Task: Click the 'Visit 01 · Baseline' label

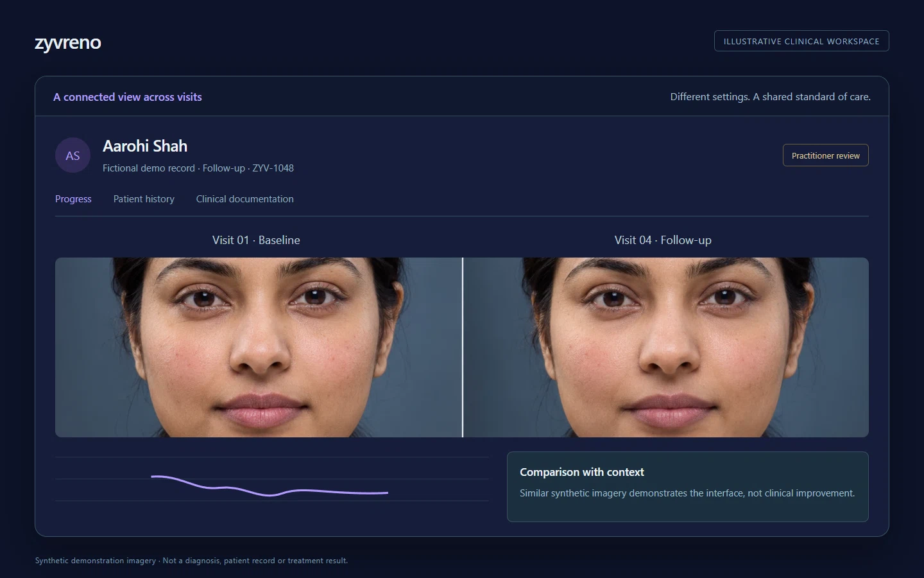Action: (256, 240)
